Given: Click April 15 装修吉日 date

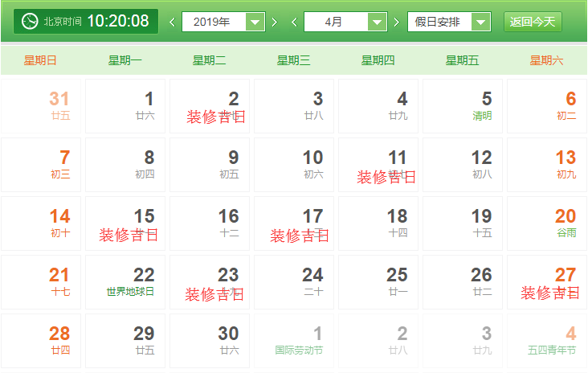Looking at the screenshot, I should pos(129,223).
